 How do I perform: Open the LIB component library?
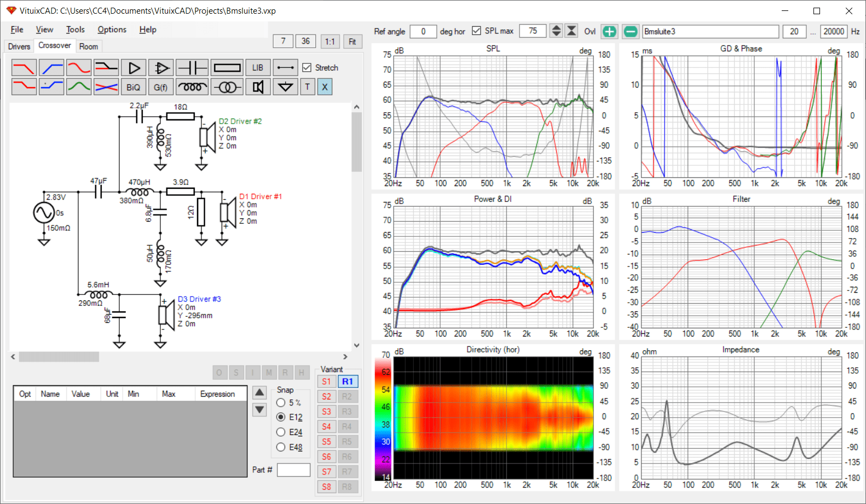point(258,68)
